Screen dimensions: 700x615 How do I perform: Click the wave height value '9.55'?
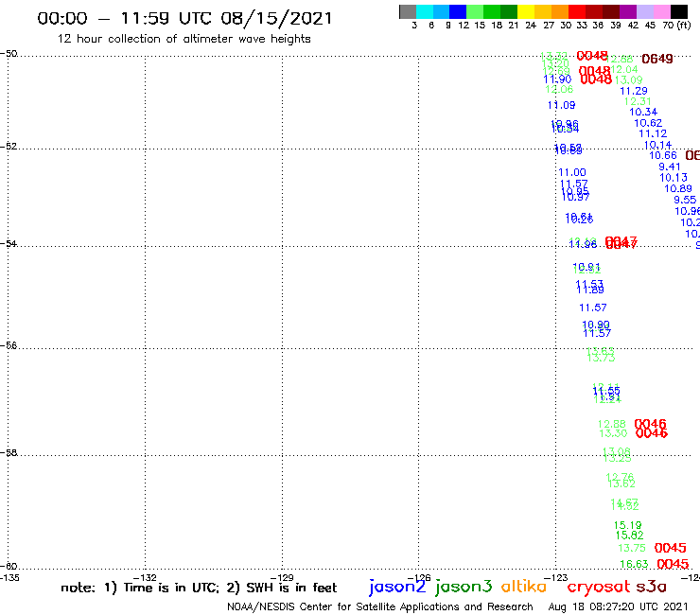(x=685, y=200)
